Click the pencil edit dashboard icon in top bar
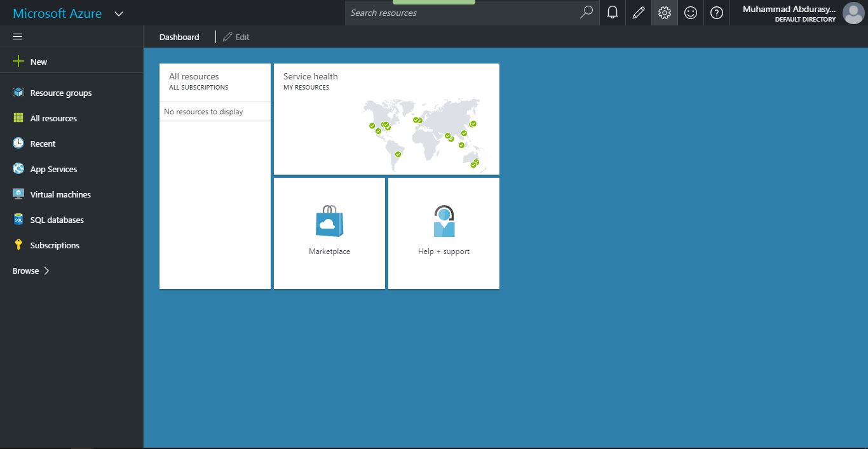The image size is (868, 449). pos(639,13)
